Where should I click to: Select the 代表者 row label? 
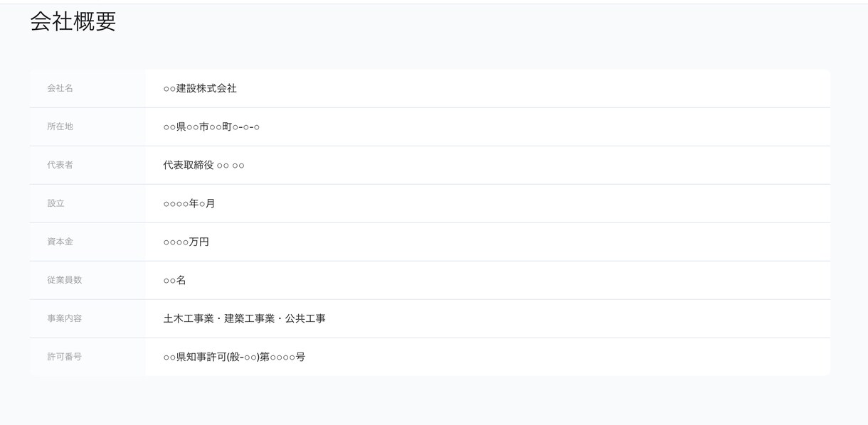[60, 165]
